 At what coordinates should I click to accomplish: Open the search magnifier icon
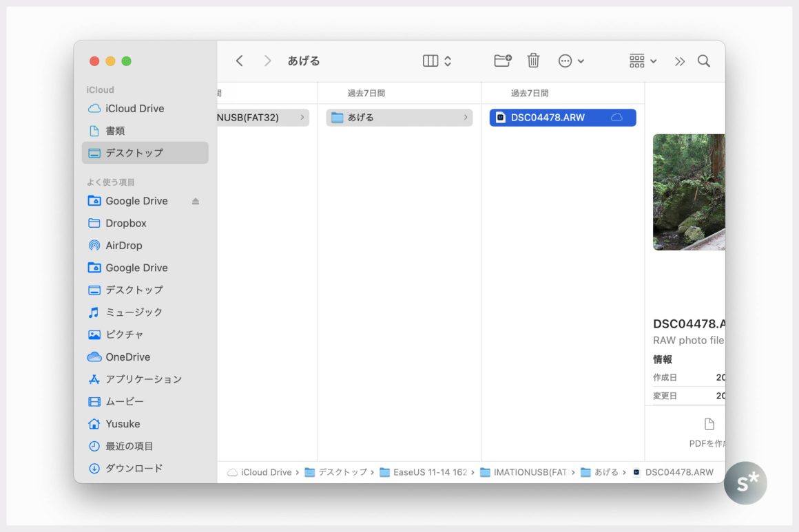pyautogui.click(x=703, y=61)
